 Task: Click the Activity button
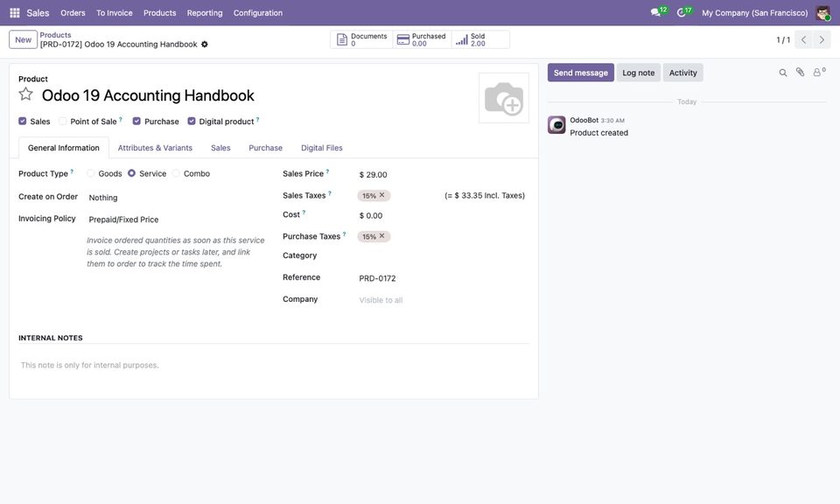(682, 73)
